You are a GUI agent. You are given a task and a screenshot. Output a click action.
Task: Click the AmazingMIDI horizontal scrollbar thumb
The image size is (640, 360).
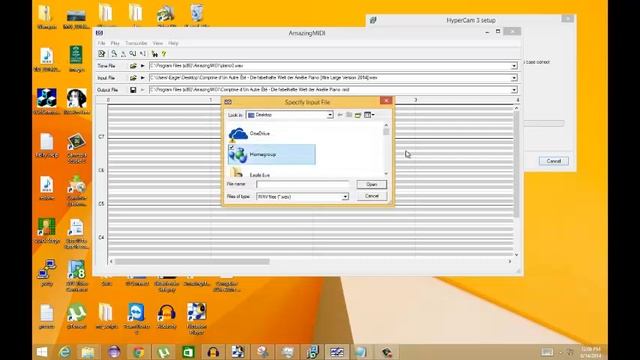pyautogui.click(x=192, y=262)
